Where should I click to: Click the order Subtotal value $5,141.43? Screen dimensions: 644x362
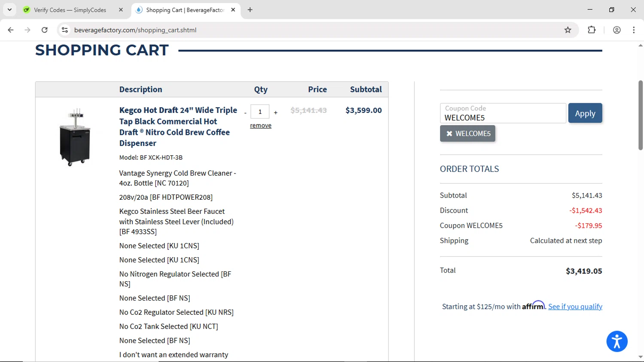click(x=587, y=195)
